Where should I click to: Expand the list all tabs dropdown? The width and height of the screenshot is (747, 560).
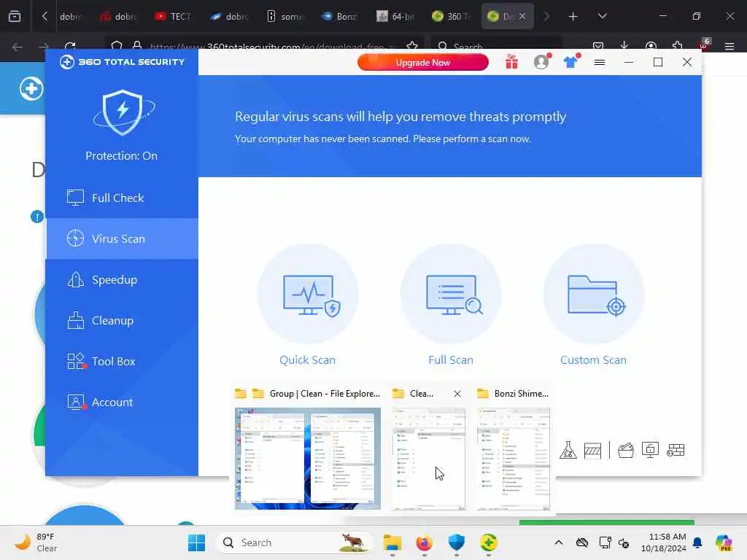(x=602, y=16)
